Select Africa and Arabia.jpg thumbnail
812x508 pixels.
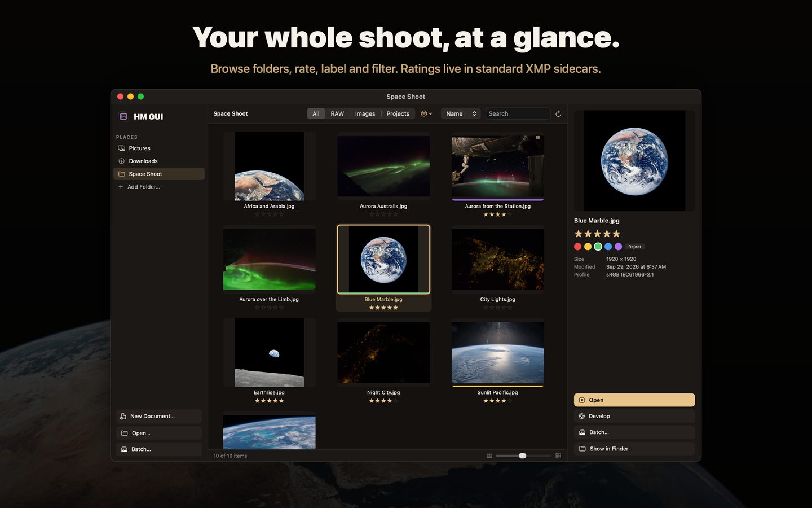click(269, 166)
